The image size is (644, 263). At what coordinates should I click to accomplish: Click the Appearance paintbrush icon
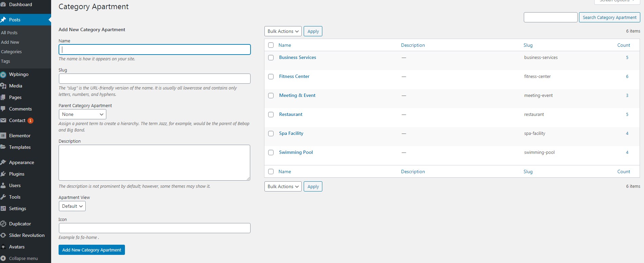(3, 162)
